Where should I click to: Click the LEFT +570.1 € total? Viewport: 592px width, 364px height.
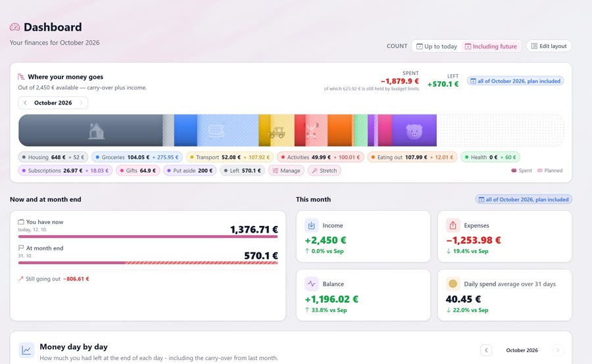[x=443, y=83]
